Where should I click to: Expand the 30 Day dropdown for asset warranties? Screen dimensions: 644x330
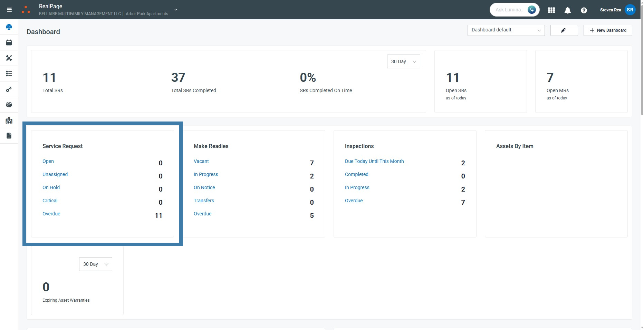pyautogui.click(x=95, y=264)
